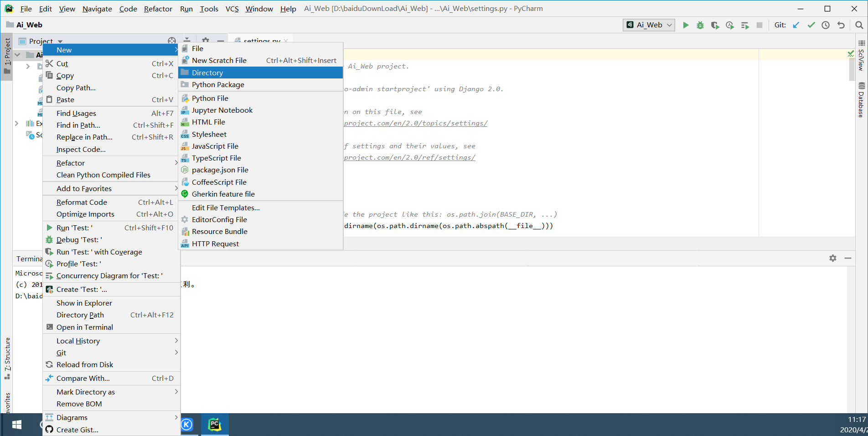The width and height of the screenshot is (868, 436).
Task: Start debugging with the bug icon
Action: point(700,25)
